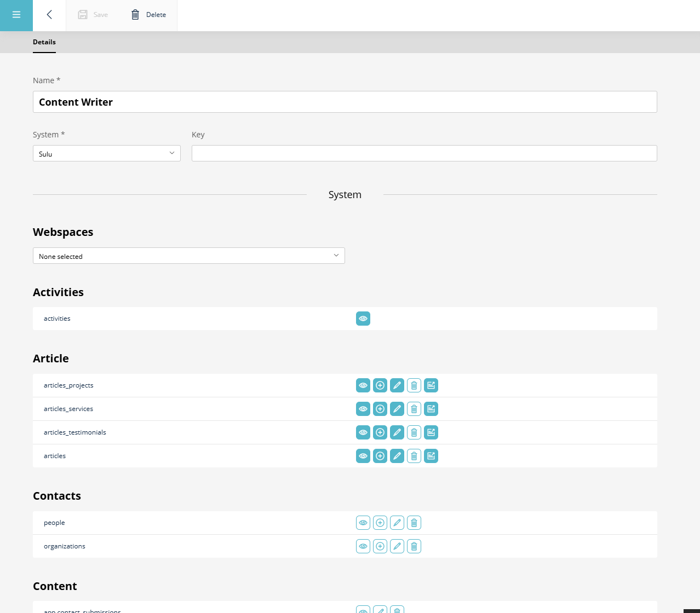This screenshot has height=613, width=700.
Task: Focus the empty Key input field
Action: (424, 153)
